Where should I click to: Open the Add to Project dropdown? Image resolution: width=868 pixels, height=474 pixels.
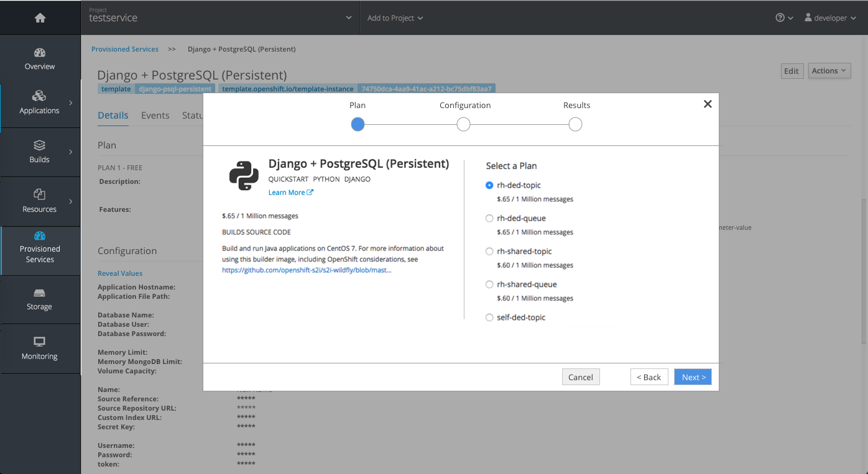click(x=395, y=18)
